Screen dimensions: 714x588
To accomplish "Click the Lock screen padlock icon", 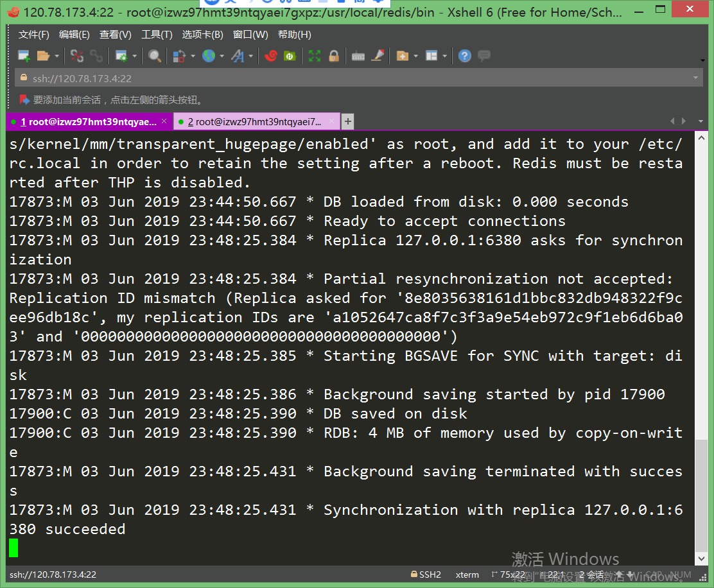I will point(334,56).
